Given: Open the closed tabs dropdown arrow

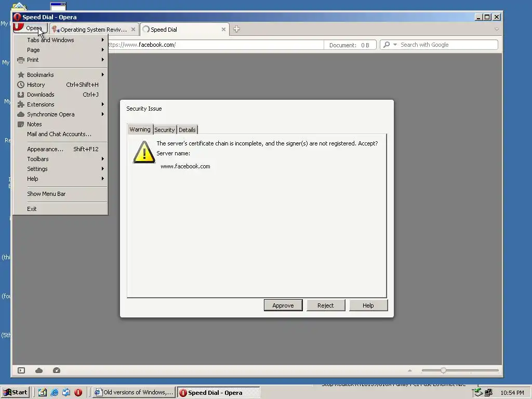Looking at the screenshot, I should pos(497,29).
